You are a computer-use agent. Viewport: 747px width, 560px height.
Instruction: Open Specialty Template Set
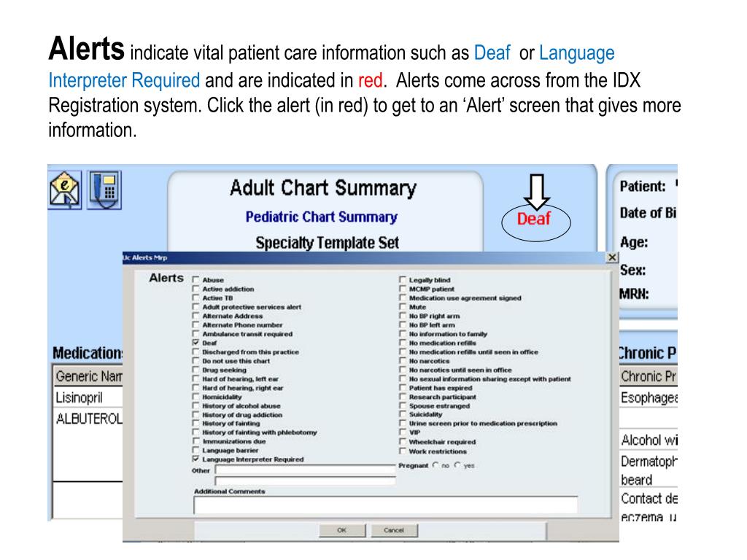point(327,243)
